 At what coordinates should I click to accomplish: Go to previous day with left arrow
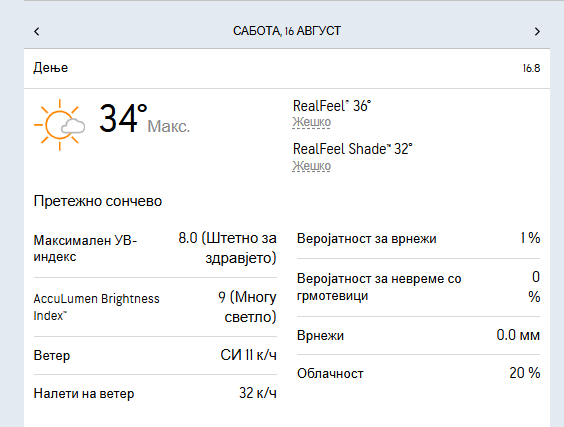pos(37,32)
